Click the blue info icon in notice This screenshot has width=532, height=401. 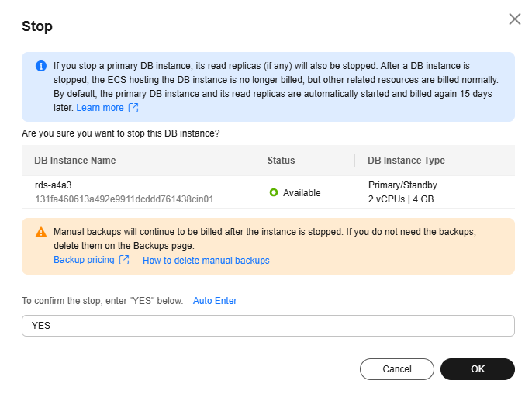[x=41, y=66]
